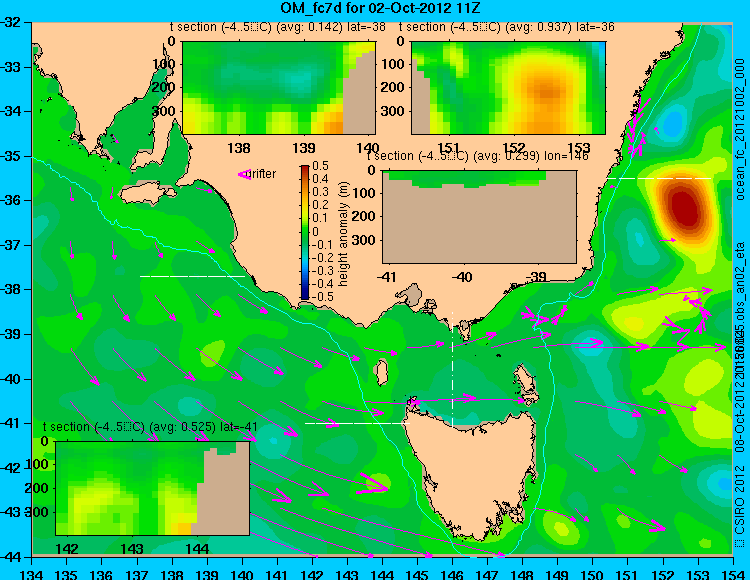Click the 134 longitude axis label
750x580 pixels.
coord(32,574)
